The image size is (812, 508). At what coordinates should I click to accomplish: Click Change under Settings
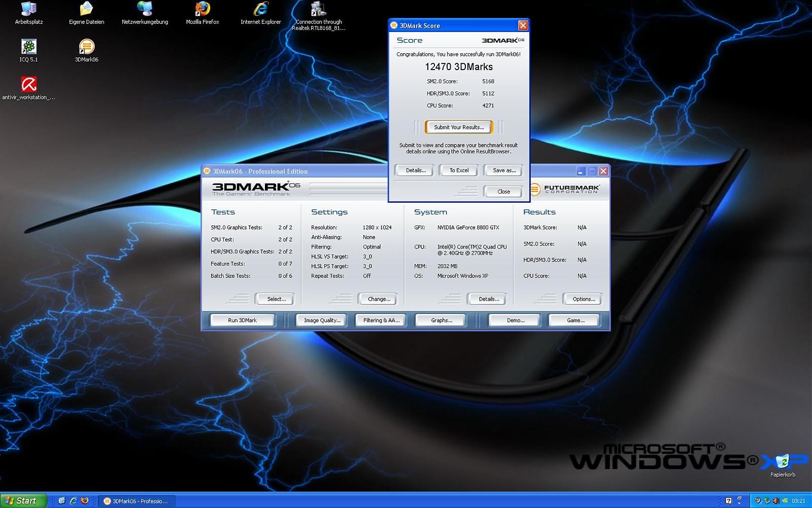(x=379, y=299)
